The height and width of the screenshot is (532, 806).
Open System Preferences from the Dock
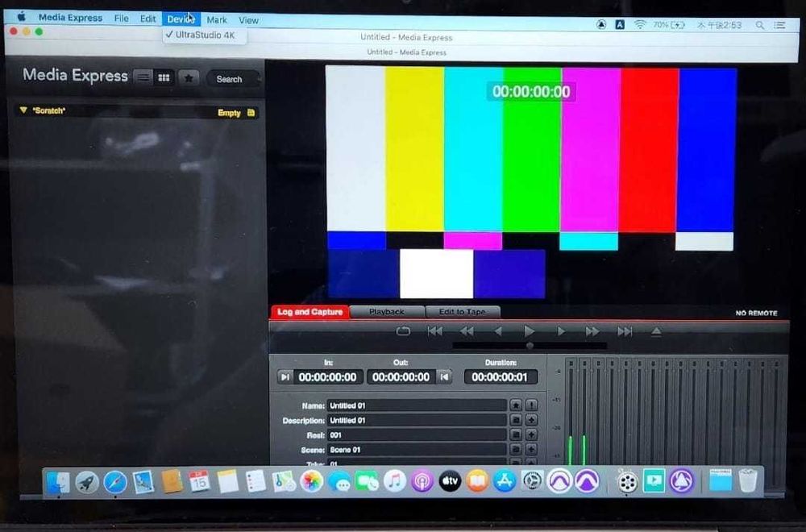[x=532, y=482]
